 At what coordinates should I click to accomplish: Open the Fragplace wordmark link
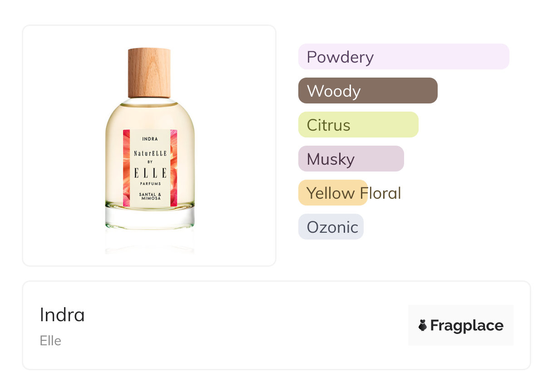[466, 325]
